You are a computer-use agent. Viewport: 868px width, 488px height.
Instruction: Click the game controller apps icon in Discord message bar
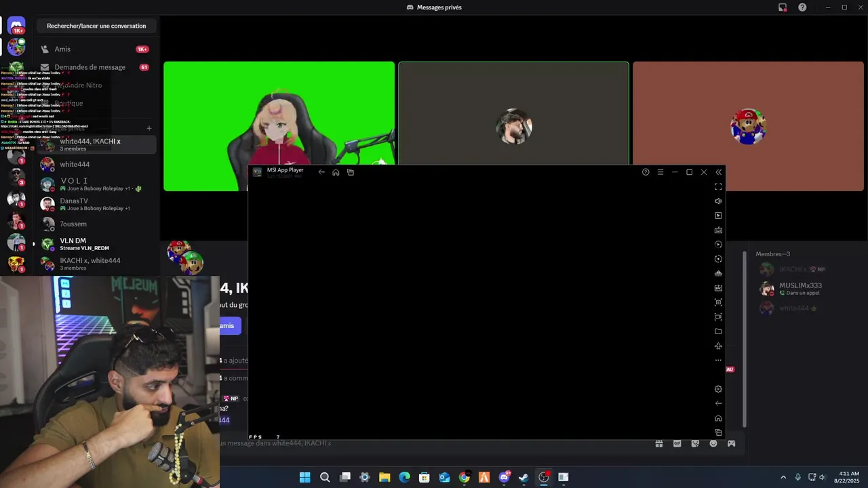[x=731, y=443]
